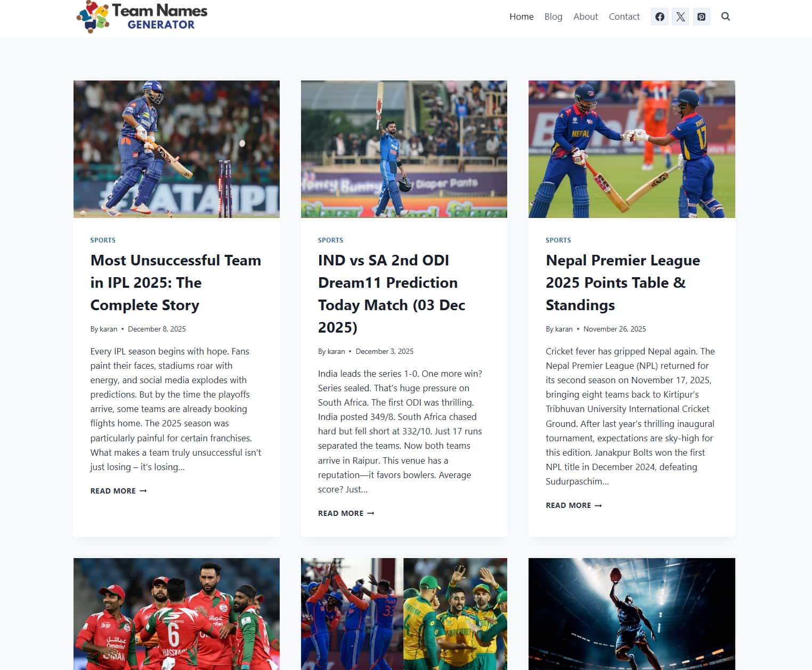The height and width of the screenshot is (670, 812).
Task: Open the basketball dunk thumbnail image
Action: pos(632,614)
